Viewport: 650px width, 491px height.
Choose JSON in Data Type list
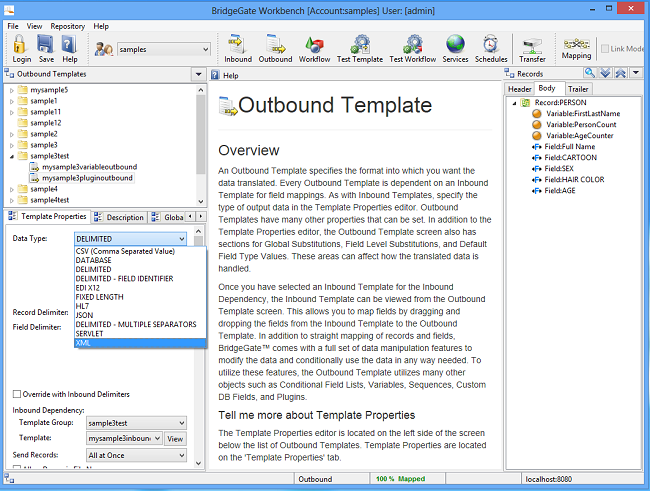pos(140,316)
